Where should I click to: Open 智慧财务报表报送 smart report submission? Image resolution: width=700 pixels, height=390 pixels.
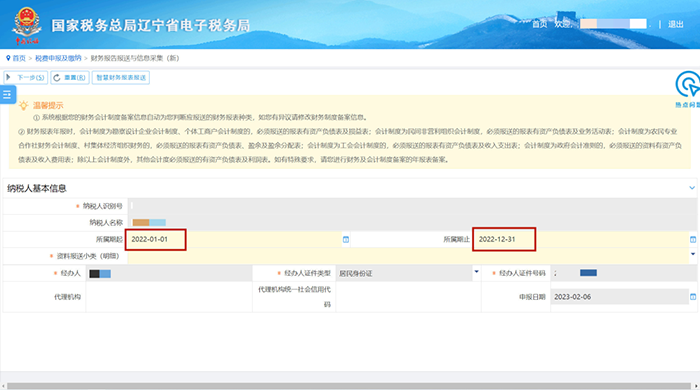click(x=121, y=78)
